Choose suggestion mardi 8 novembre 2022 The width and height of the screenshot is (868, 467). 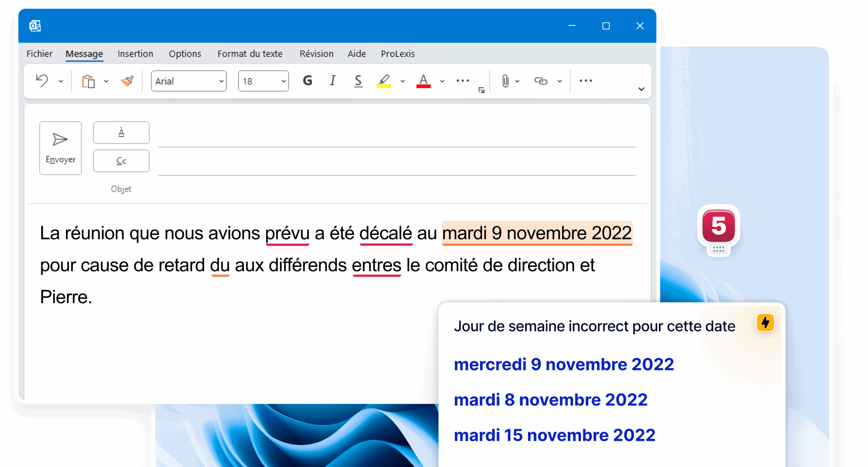pos(551,400)
